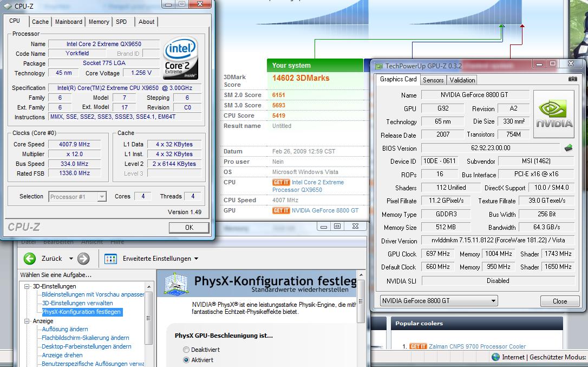Viewport: 588px width, 367px height.
Task: Click Standardwerte wiederherstellen link
Action: point(300,289)
